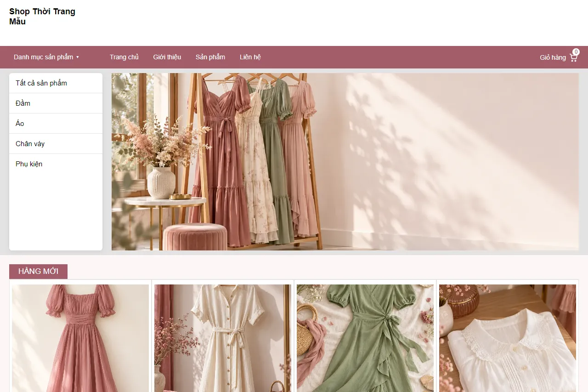Navigate to Sản phẩm in navbar
This screenshot has height=392, width=588.
click(x=210, y=57)
